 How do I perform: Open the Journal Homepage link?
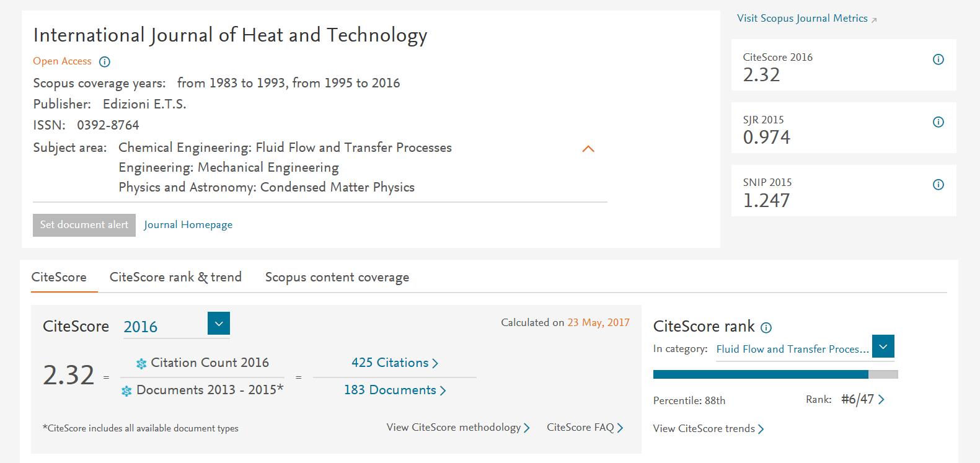click(188, 225)
